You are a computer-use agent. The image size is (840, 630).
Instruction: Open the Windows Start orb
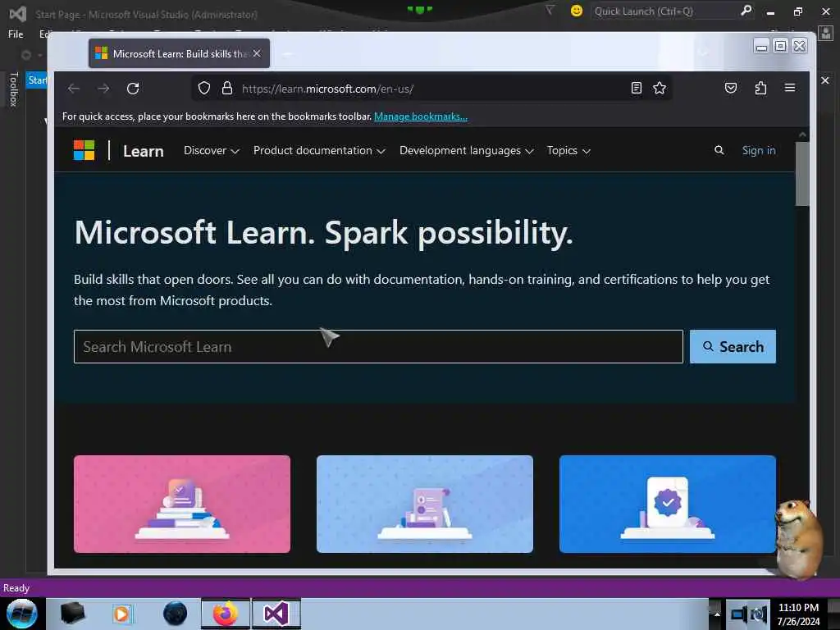tap(22, 614)
